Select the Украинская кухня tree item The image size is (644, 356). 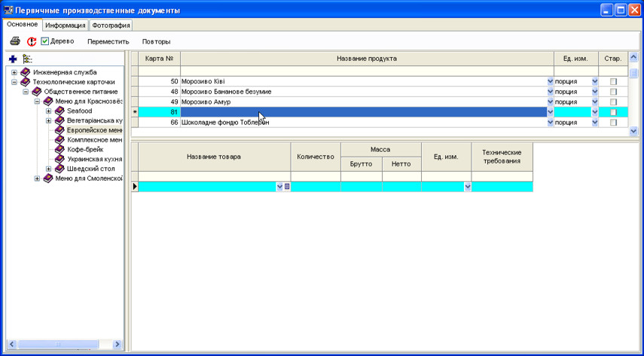click(94, 160)
